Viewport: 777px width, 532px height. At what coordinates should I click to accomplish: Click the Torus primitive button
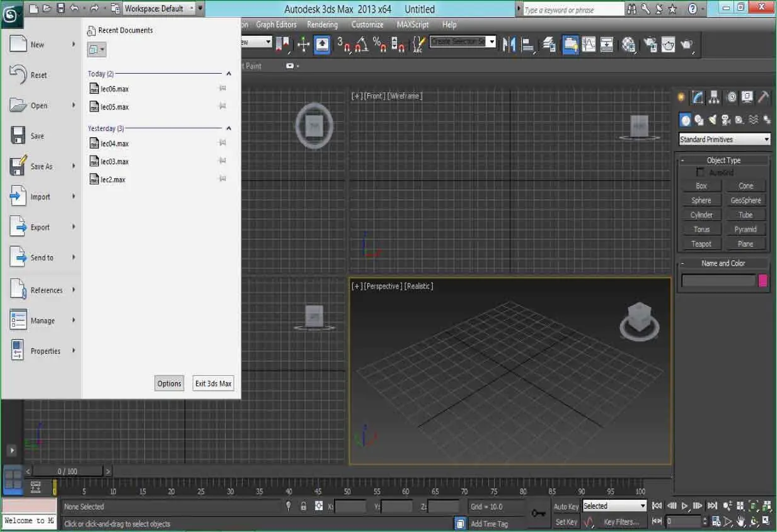pos(701,229)
